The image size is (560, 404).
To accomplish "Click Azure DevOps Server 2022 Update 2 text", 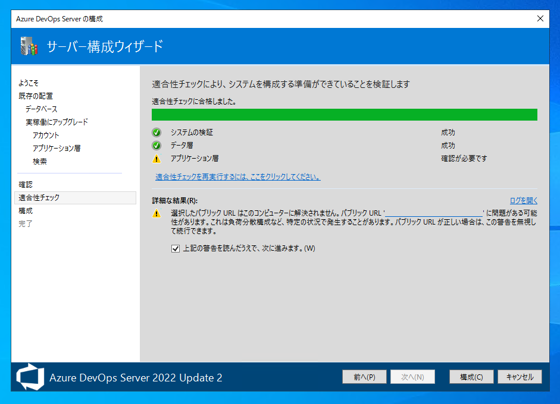I will coord(136,378).
